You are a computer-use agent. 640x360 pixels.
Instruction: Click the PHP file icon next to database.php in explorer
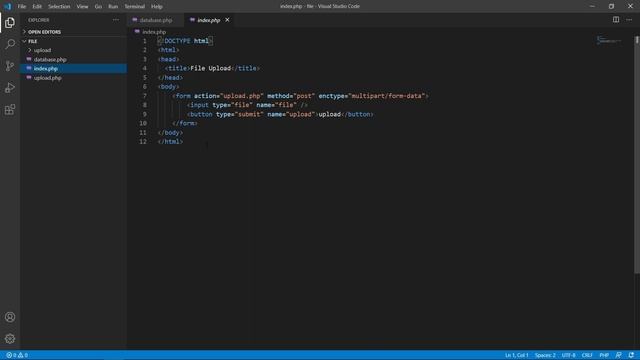(29, 59)
